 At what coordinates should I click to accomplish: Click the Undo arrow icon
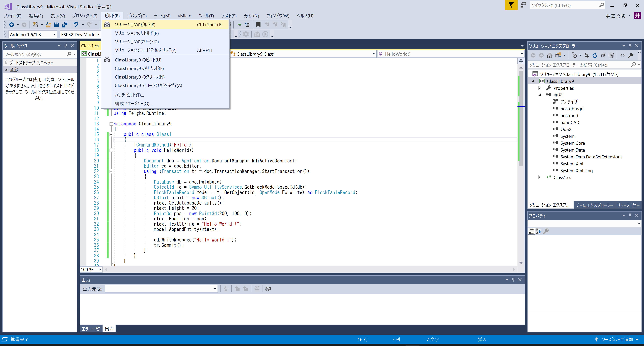tap(76, 25)
